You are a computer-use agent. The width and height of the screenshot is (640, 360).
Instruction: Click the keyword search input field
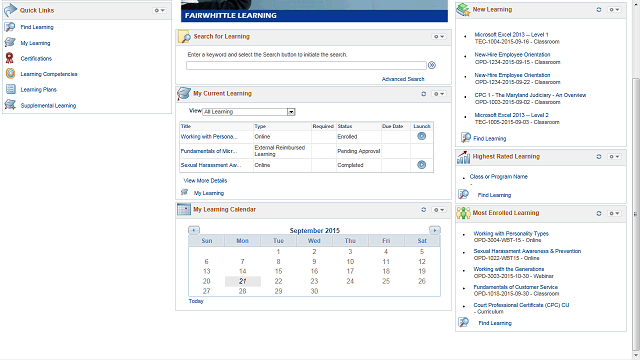tap(307, 65)
